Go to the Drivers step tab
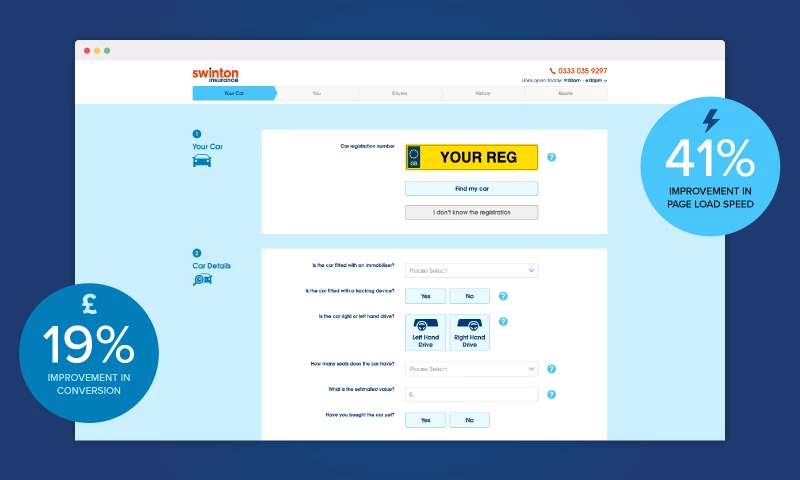Screen dimensions: 800x480 [x=399, y=93]
